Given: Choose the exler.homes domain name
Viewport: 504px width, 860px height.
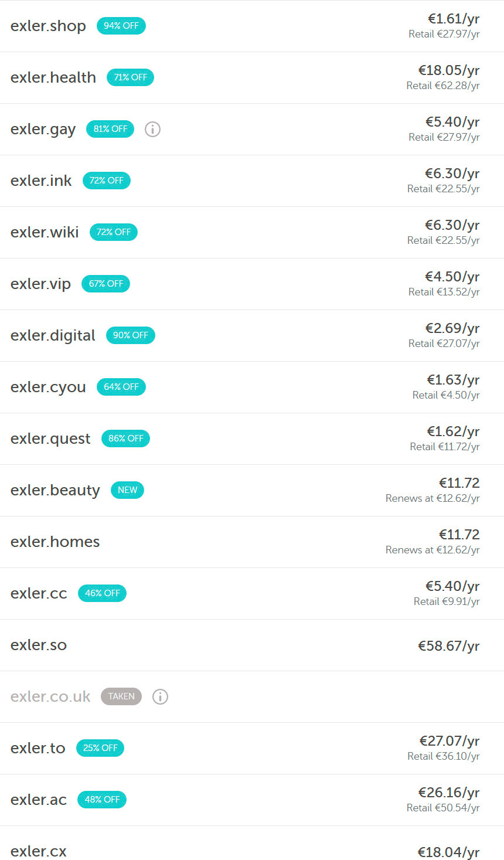Looking at the screenshot, I should tap(55, 542).
